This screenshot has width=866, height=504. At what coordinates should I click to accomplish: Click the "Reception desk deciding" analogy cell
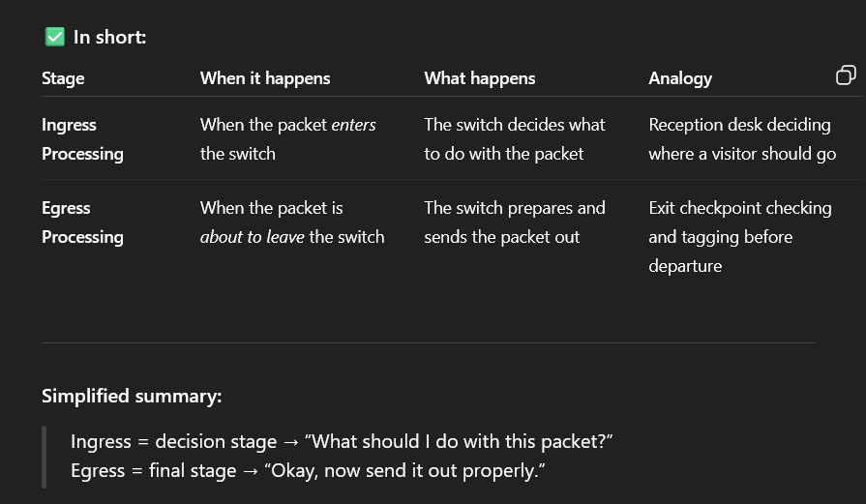click(741, 139)
